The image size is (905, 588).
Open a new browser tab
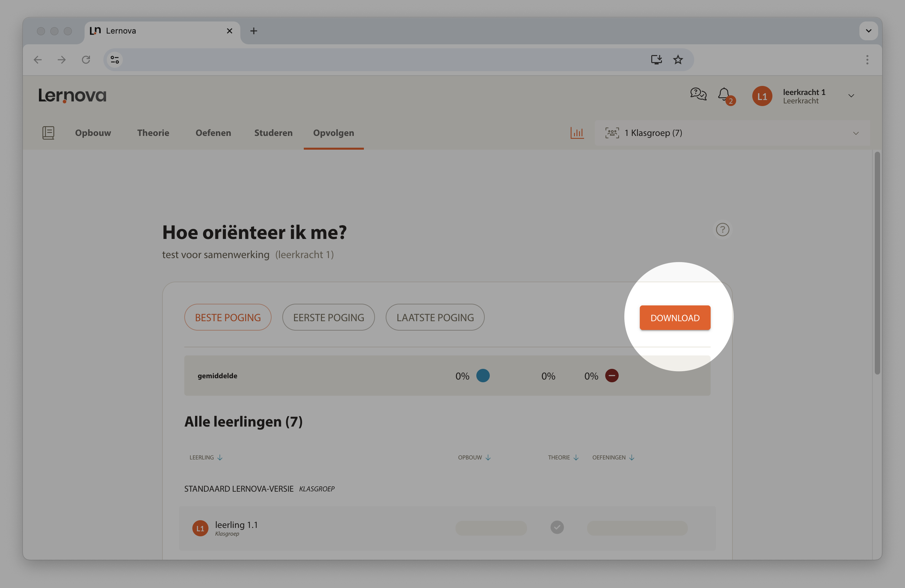pyautogui.click(x=254, y=31)
